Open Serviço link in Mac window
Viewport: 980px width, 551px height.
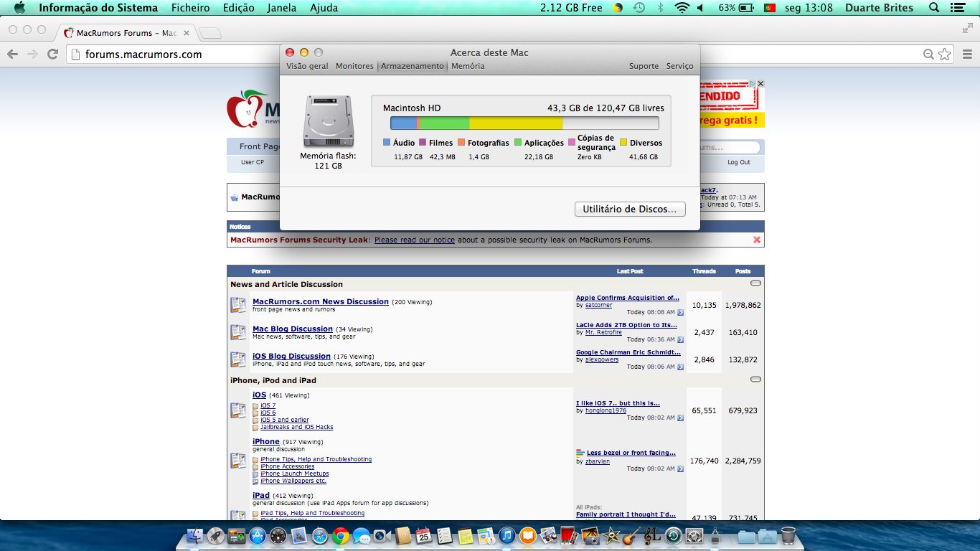click(679, 66)
